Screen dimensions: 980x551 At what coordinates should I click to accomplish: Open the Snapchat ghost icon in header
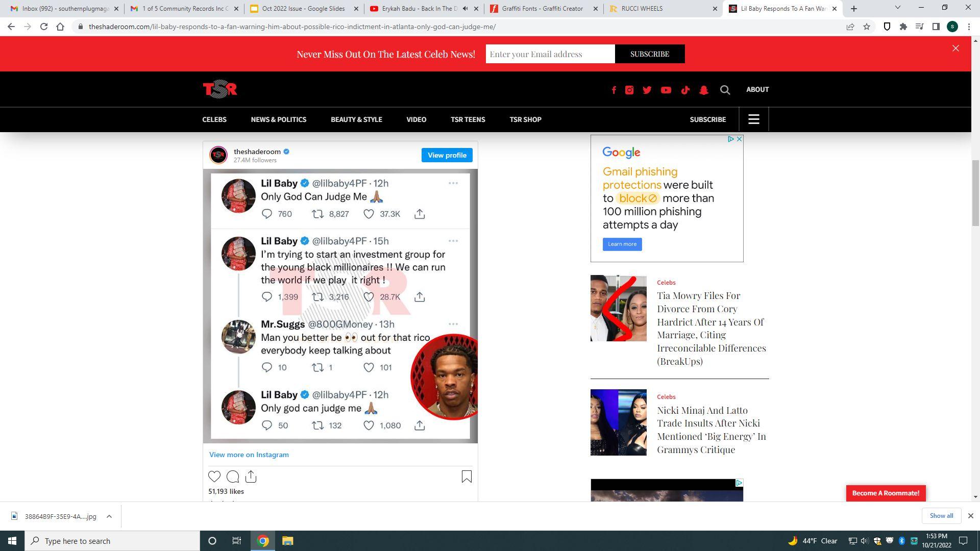(704, 90)
